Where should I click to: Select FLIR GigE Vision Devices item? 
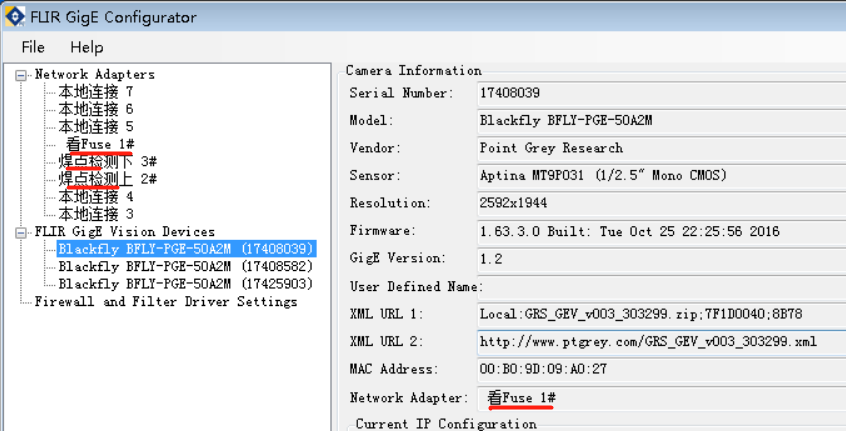coord(125,232)
